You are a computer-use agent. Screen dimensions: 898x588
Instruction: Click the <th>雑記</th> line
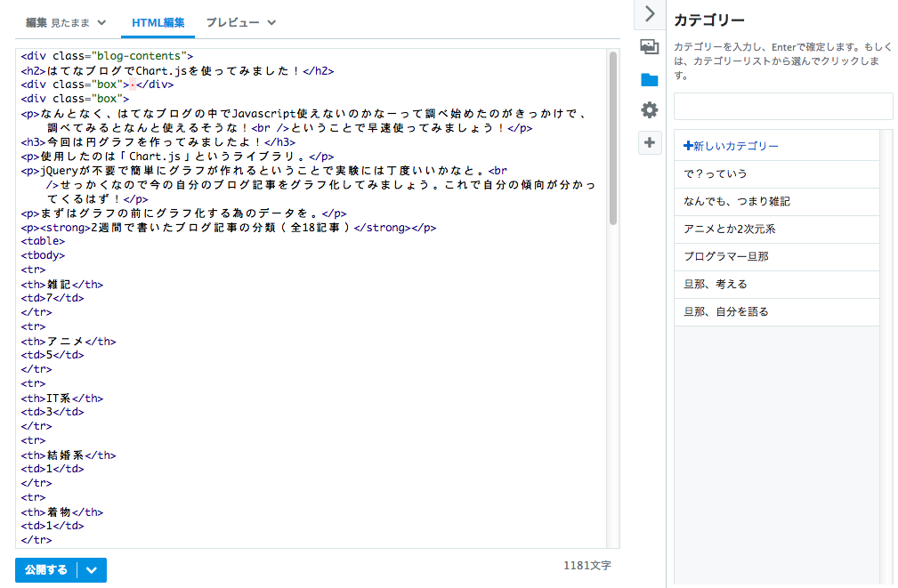coord(61,284)
